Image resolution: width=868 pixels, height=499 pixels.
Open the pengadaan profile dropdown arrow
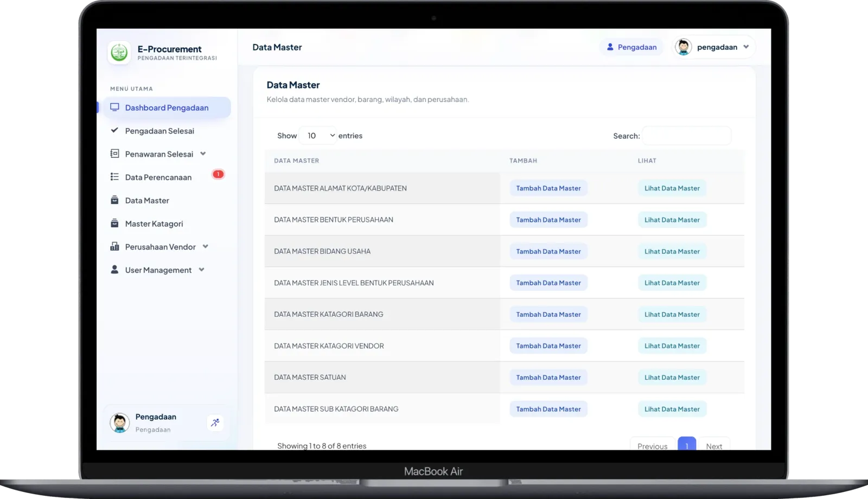tap(746, 47)
